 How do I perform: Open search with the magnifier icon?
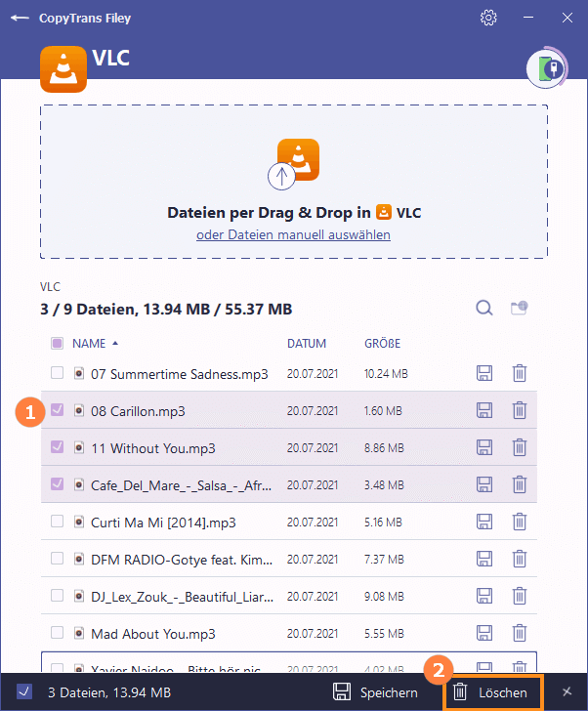484,308
